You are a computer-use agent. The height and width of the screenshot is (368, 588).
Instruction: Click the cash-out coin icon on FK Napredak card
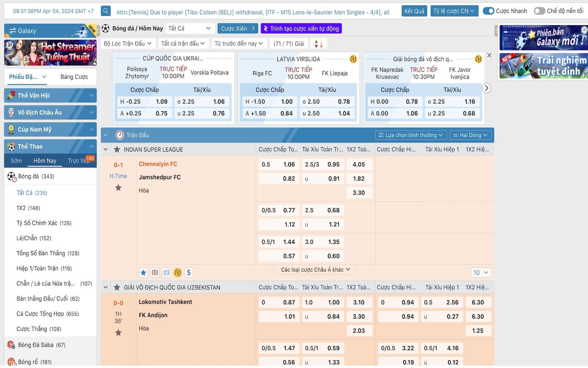point(478,59)
